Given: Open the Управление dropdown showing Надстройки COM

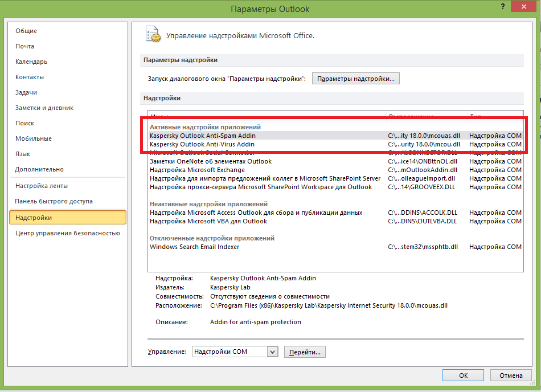Looking at the screenshot, I should click(x=235, y=352).
